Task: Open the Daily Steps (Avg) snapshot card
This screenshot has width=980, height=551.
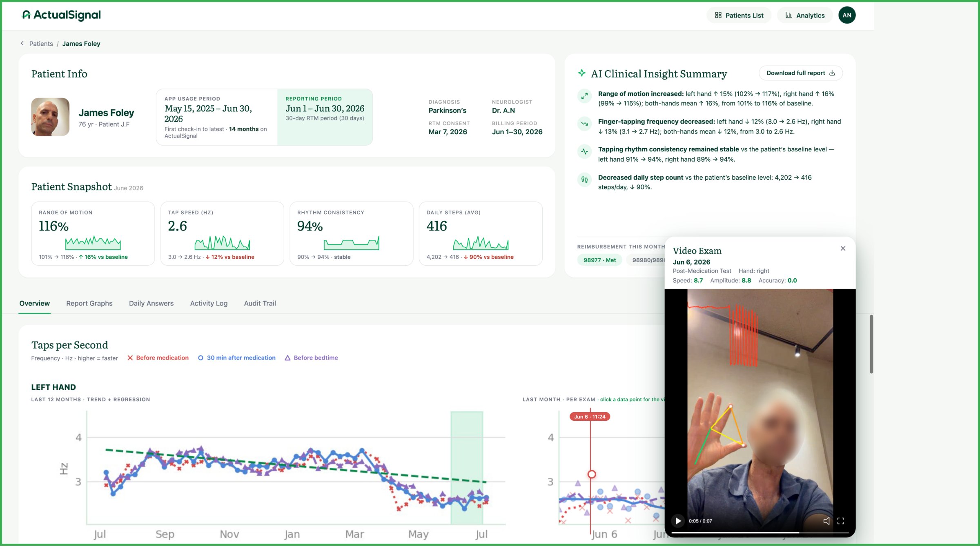Action: point(481,233)
